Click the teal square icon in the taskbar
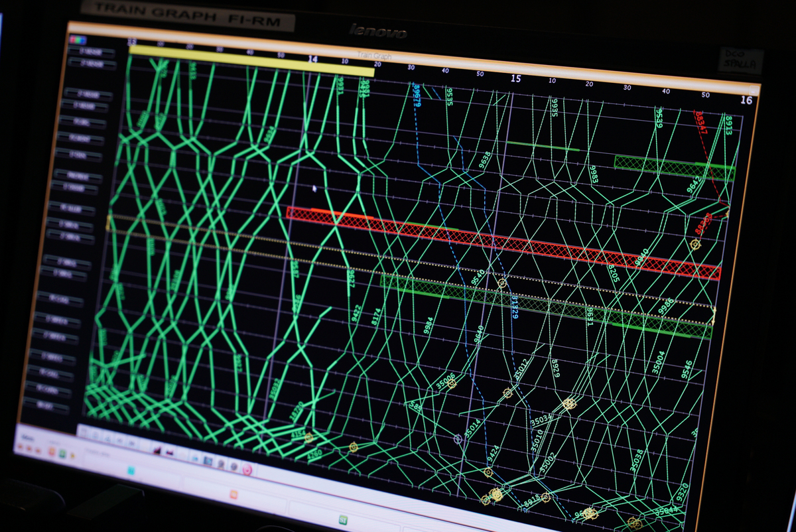Screen dimensions: 796x532 131,471
